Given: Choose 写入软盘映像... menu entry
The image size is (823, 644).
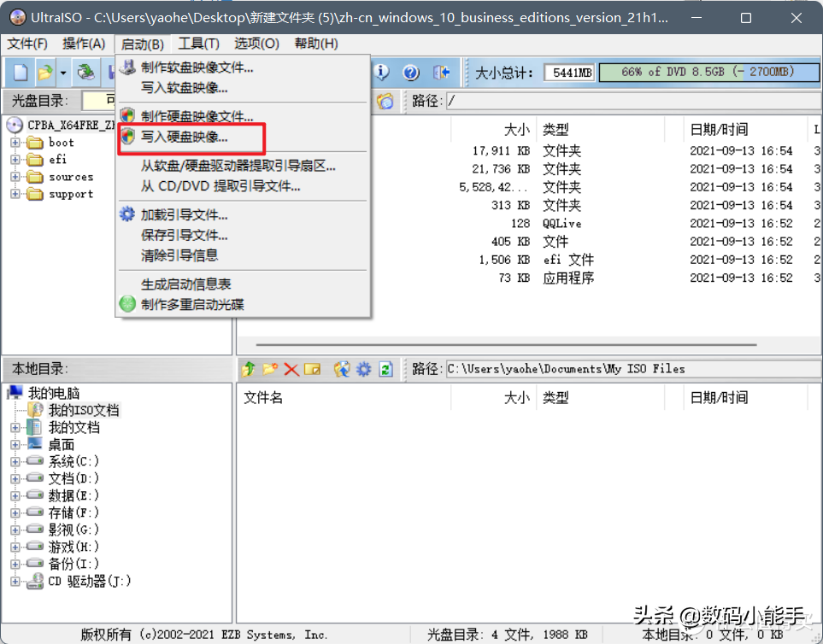Looking at the screenshot, I should pyautogui.click(x=243, y=88).
